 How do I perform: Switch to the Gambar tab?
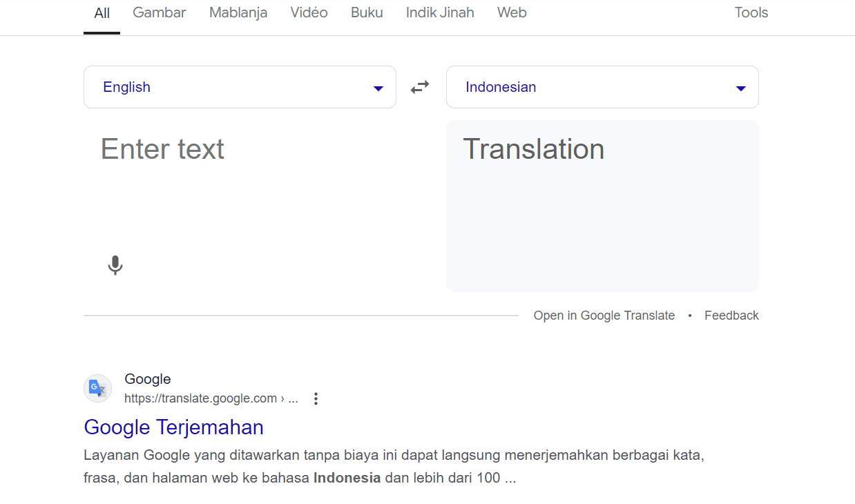pyautogui.click(x=159, y=12)
